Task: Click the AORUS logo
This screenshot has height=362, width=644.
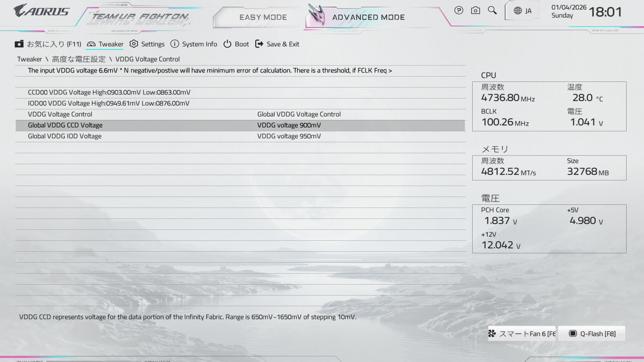Action: pyautogui.click(x=42, y=10)
